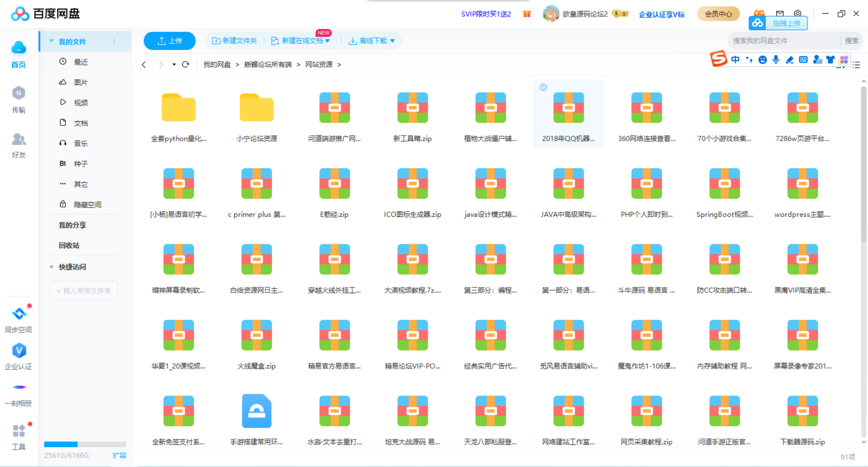Click Sogou voice microphone icon
The width and height of the screenshot is (868, 467).
pos(776,60)
